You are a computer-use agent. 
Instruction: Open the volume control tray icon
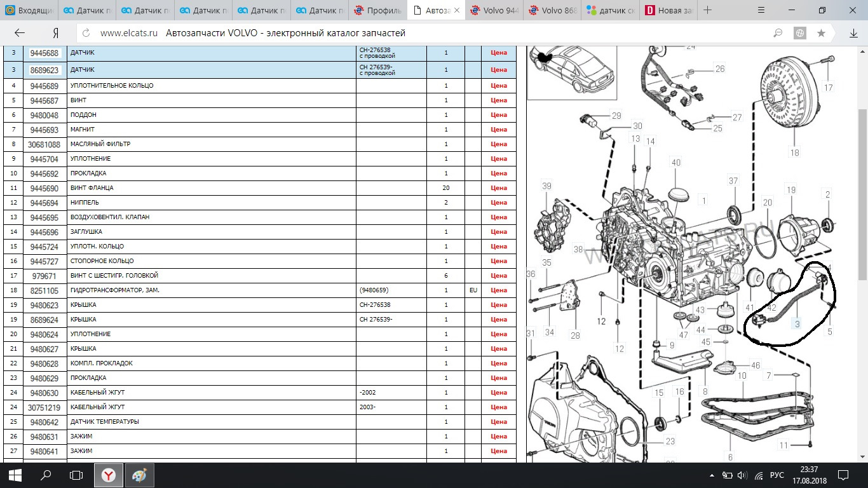pos(742,475)
